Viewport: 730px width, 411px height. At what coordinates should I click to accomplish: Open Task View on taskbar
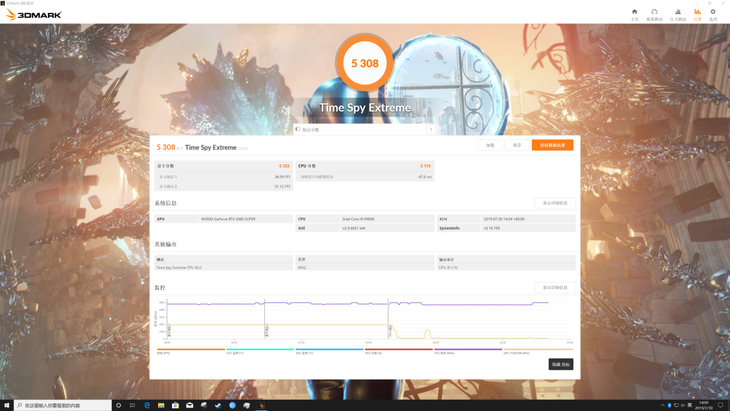[x=132, y=405]
